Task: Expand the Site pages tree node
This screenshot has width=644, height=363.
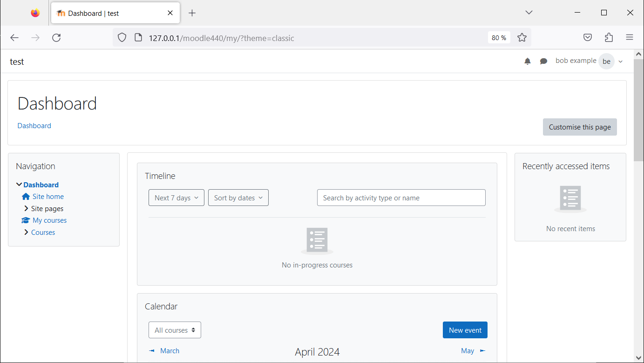Action: [26, 208]
